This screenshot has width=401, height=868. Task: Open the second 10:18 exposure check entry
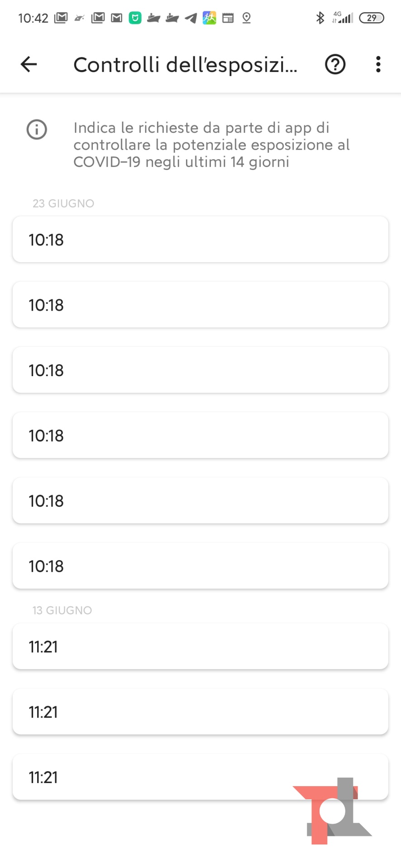click(x=200, y=305)
